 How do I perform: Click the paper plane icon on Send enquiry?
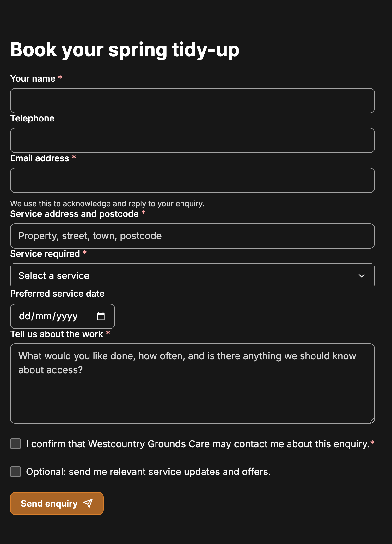pos(88,503)
